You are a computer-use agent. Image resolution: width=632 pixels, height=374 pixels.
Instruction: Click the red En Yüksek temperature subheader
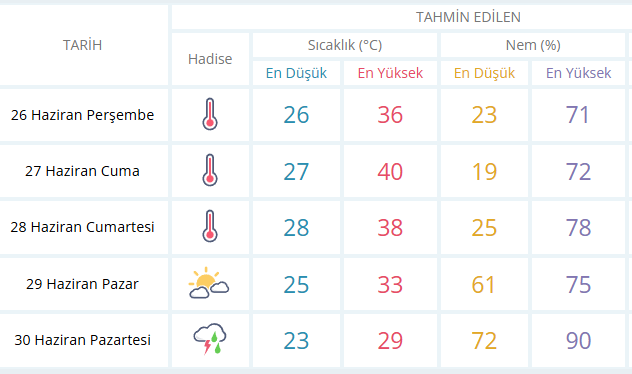click(x=390, y=73)
